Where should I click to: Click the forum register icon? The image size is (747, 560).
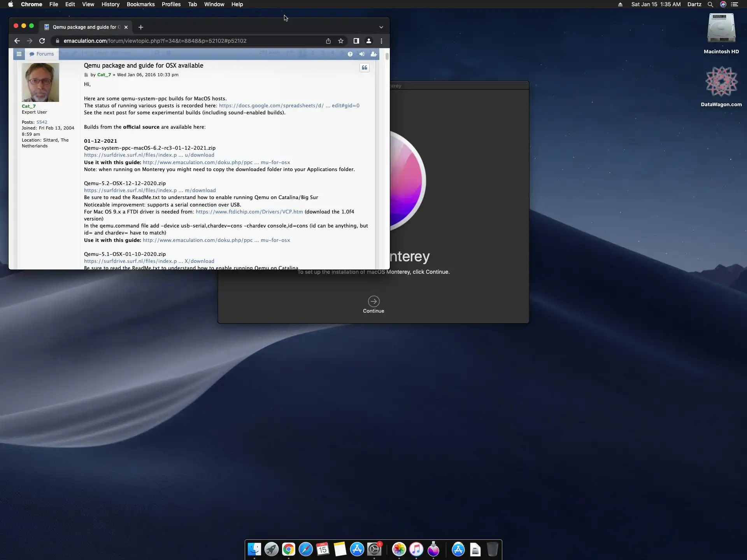click(373, 54)
